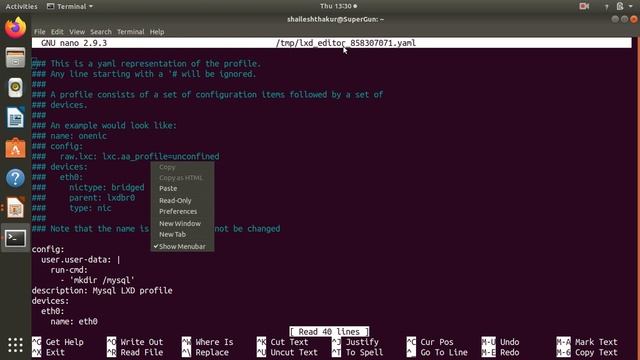
Task: Click the ^G Get Help shortcut label
Action: click(x=58, y=342)
